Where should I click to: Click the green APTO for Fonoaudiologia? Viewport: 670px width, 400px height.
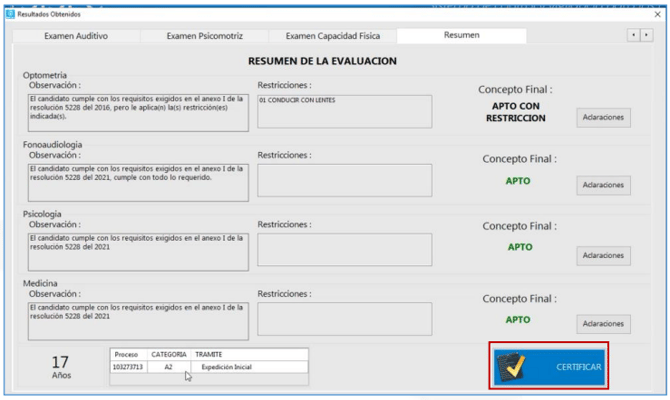coord(518,181)
